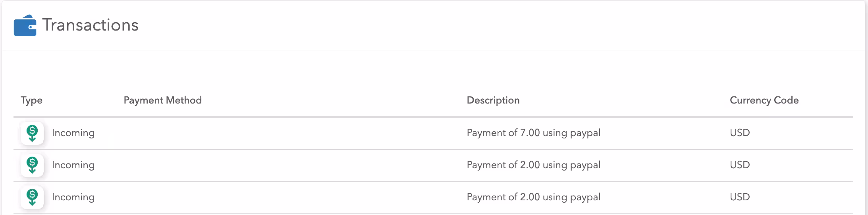
Task: Click the incoming icon on the first 2.00 payment row
Action: pos(32,165)
